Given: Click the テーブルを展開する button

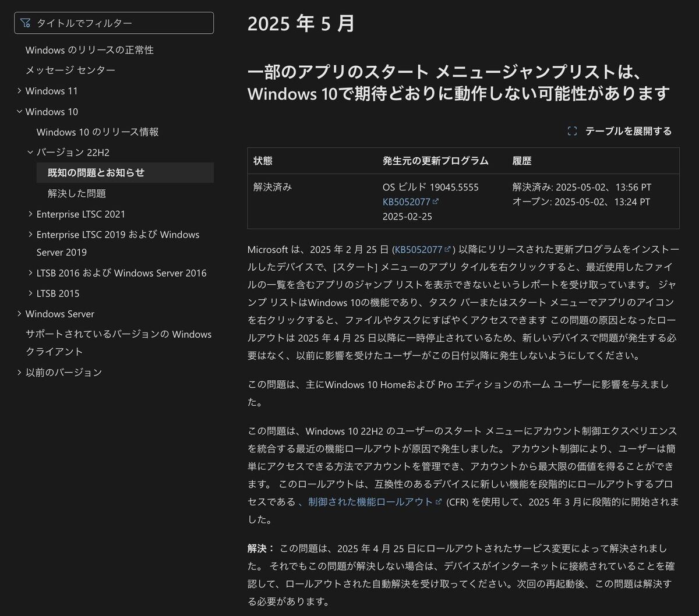Looking at the screenshot, I should point(620,131).
